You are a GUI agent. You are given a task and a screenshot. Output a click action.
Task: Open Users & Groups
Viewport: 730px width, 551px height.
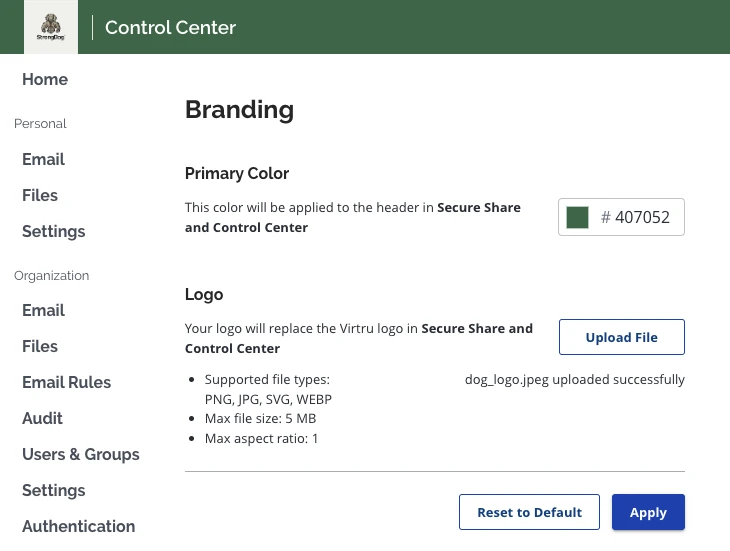pos(81,455)
